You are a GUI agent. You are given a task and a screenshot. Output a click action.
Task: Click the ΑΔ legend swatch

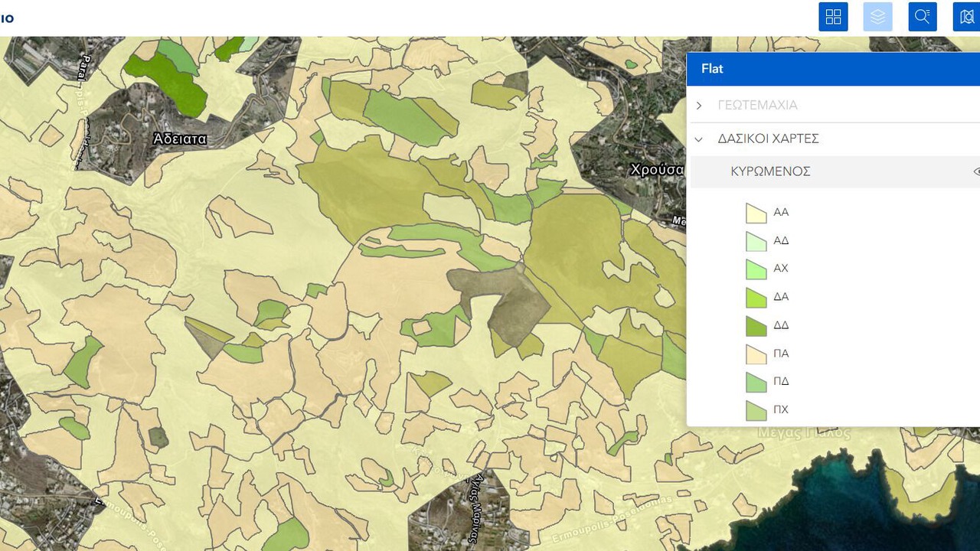coord(756,241)
